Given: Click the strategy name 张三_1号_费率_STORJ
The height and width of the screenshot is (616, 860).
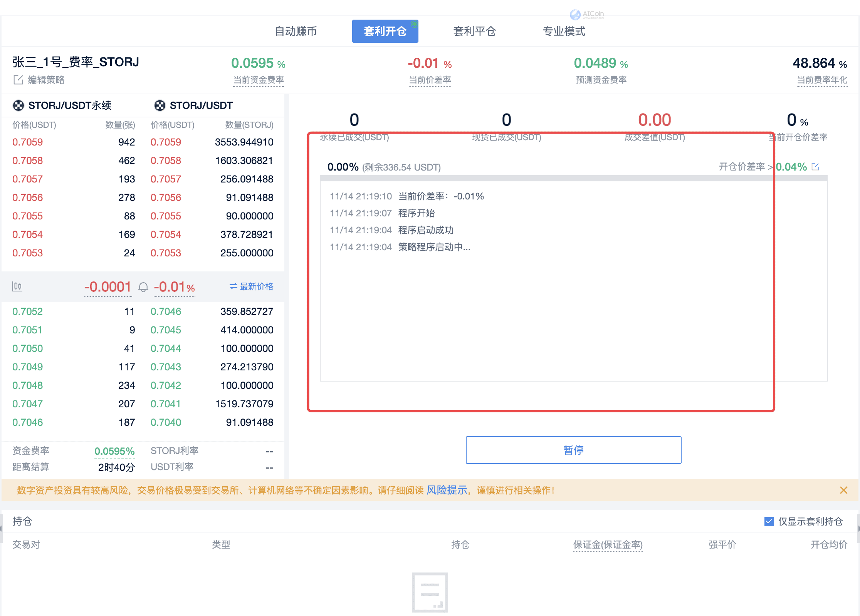Looking at the screenshot, I should (76, 62).
